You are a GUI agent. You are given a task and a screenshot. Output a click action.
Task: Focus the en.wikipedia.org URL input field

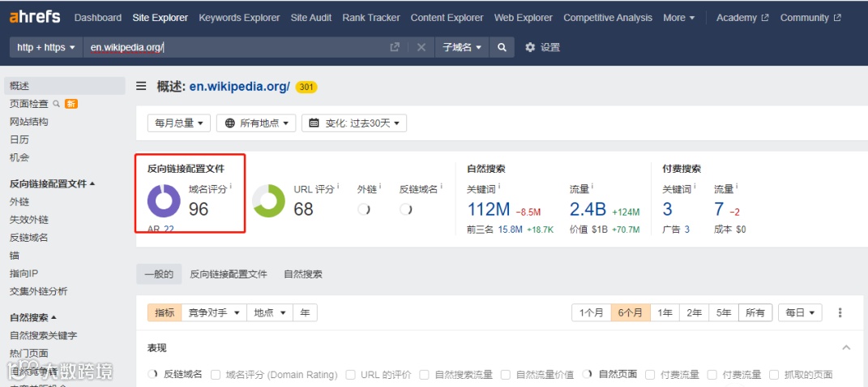pos(235,47)
